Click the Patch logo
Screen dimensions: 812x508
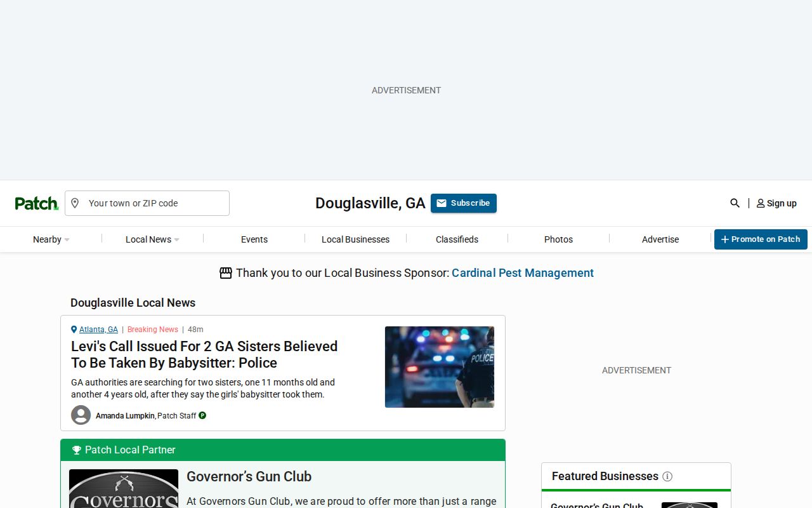(37, 203)
